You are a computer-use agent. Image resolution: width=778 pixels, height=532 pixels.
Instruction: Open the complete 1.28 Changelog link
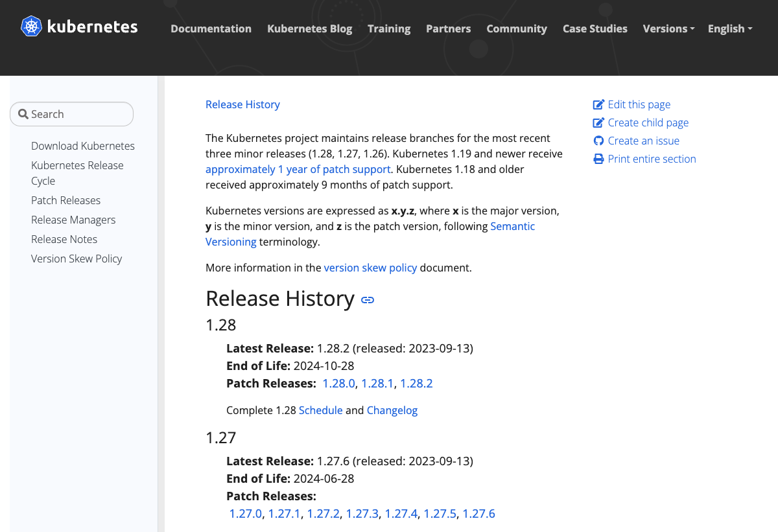click(392, 410)
